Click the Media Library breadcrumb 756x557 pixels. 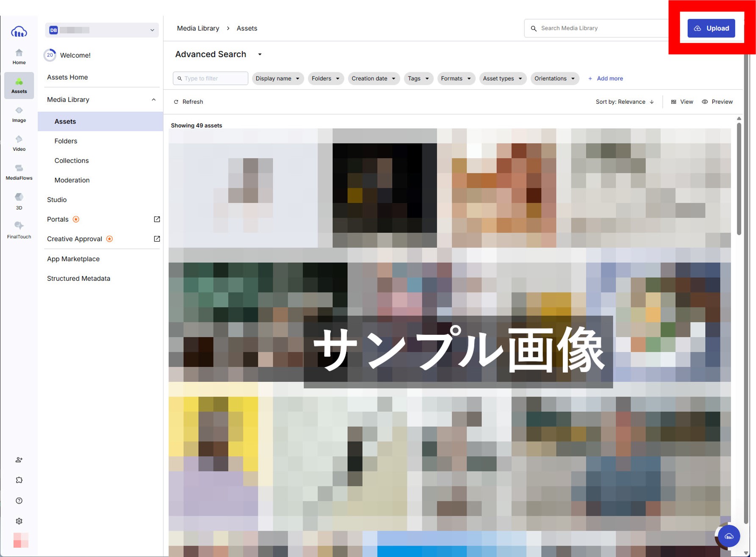coord(198,28)
